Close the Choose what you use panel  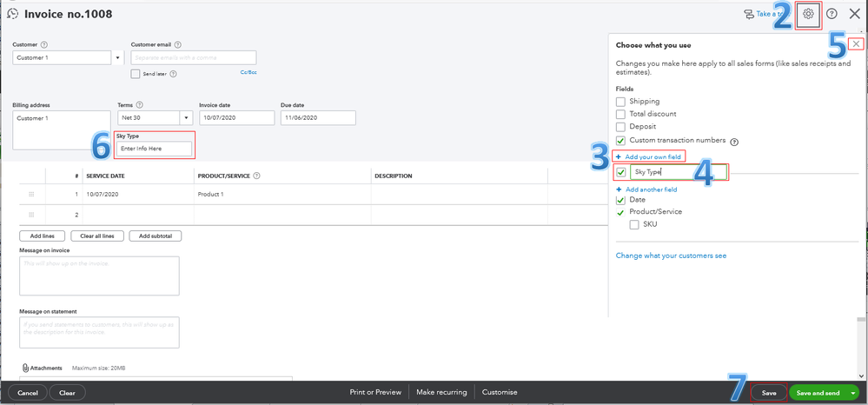click(x=857, y=43)
